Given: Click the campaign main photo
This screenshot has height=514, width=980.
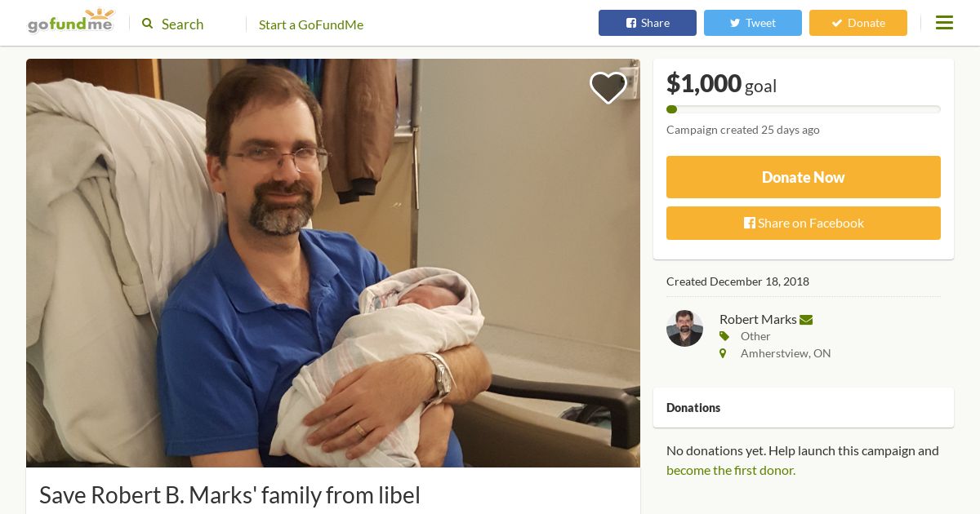Looking at the screenshot, I should (x=333, y=263).
